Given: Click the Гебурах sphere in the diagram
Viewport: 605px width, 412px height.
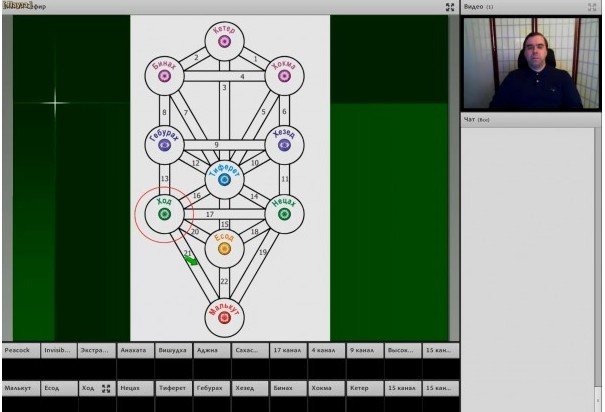Looking at the screenshot, I should [x=165, y=145].
